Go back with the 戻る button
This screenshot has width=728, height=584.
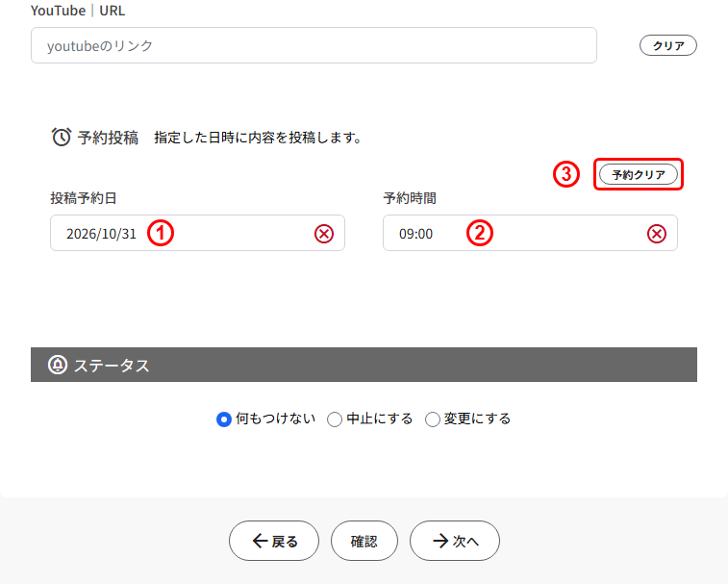tap(274, 541)
